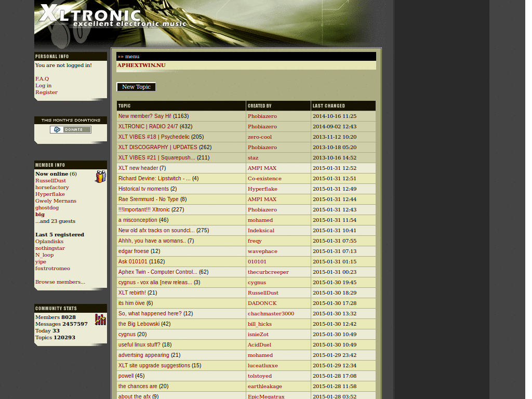This screenshot has height=399, width=532.
Task: Open Browse members link
Action: click(x=60, y=282)
